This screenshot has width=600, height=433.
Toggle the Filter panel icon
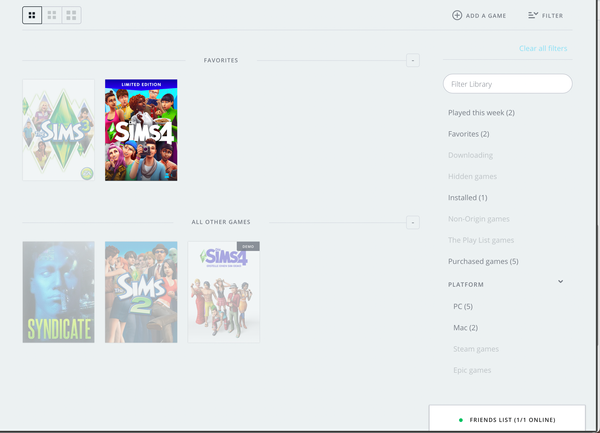[x=533, y=15]
